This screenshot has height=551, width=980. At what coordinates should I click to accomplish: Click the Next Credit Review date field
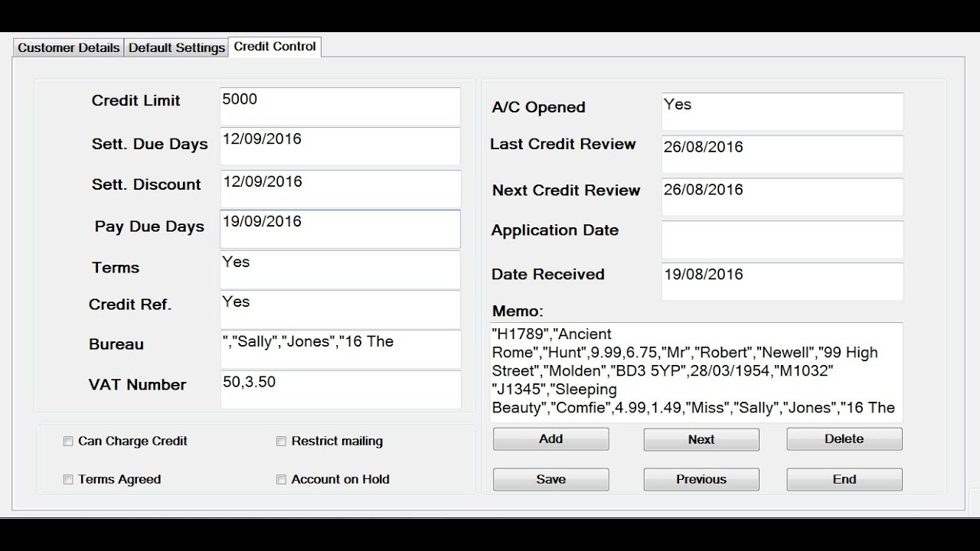[x=782, y=197]
